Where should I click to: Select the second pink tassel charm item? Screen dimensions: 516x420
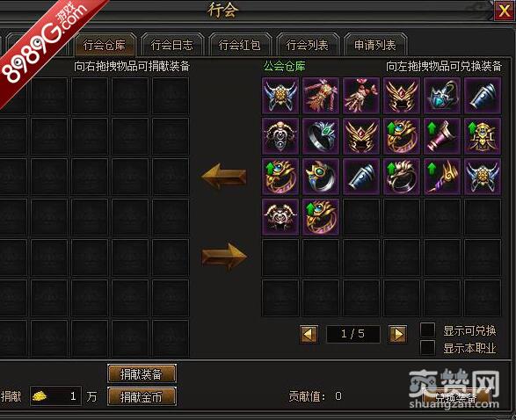(x=361, y=96)
